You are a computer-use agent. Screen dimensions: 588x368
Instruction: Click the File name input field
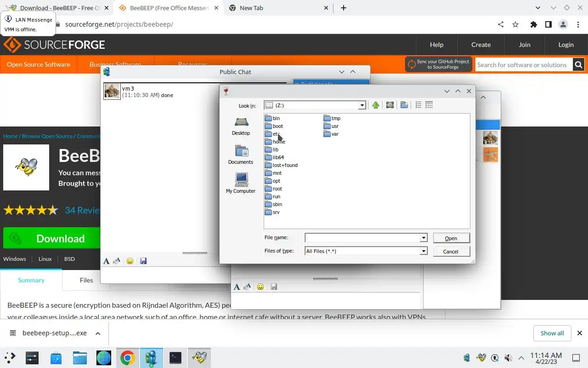pos(362,238)
